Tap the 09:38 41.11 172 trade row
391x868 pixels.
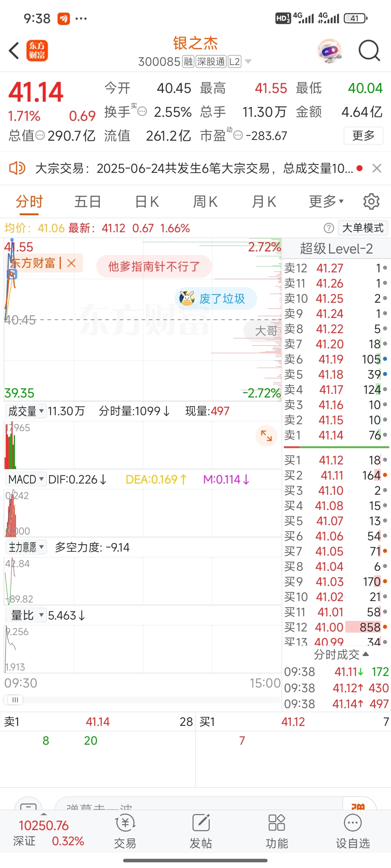click(336, 672)
